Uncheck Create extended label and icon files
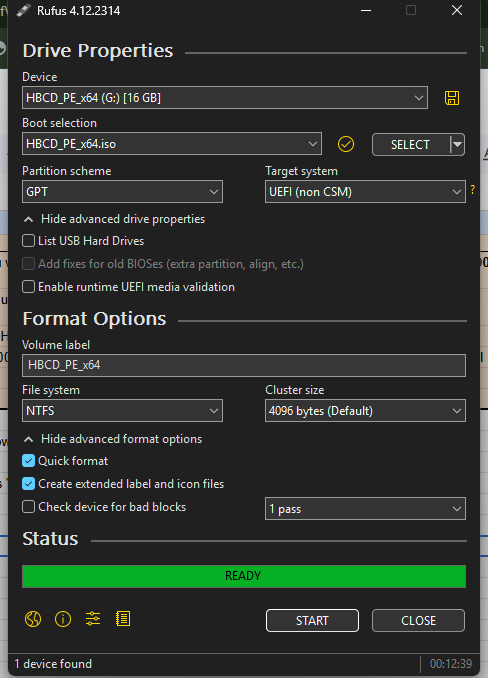 [29, 484]
